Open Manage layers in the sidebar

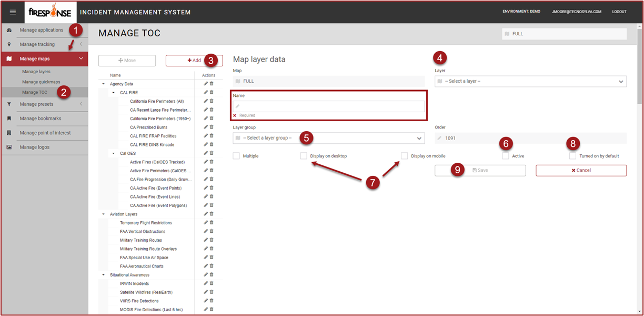36,71
